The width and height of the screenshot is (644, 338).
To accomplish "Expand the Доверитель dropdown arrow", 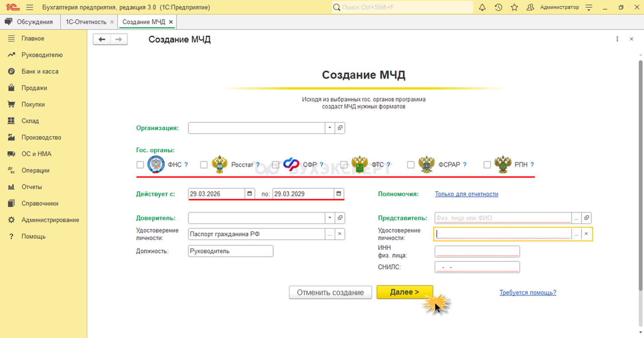I will click(330, 218).
